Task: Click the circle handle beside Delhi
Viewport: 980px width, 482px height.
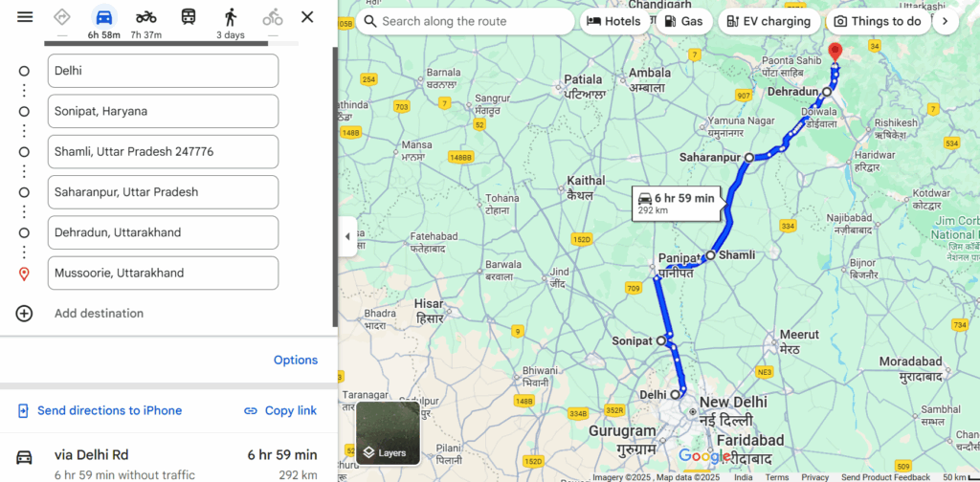Action: click(x=24, y=71)
